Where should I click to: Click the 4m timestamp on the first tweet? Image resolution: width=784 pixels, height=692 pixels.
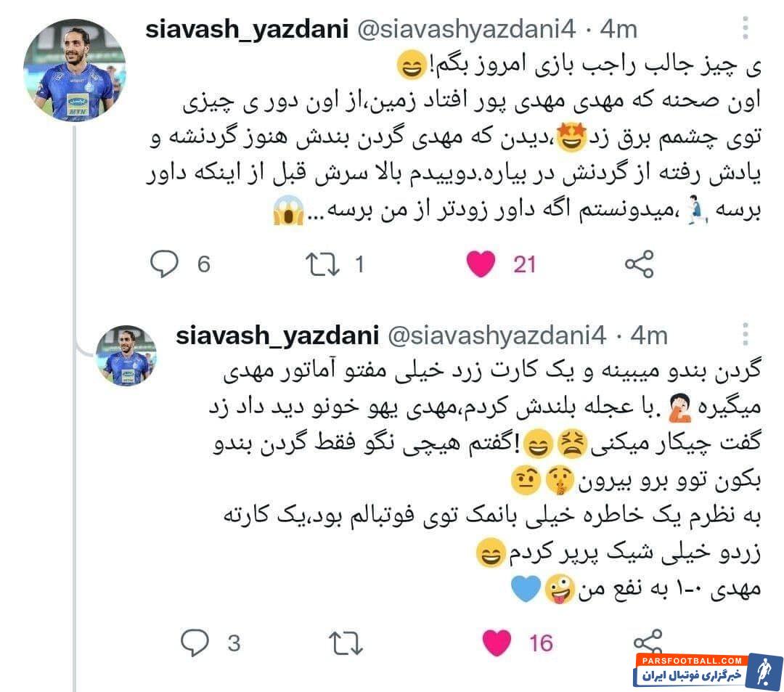[x=619, y=29]
